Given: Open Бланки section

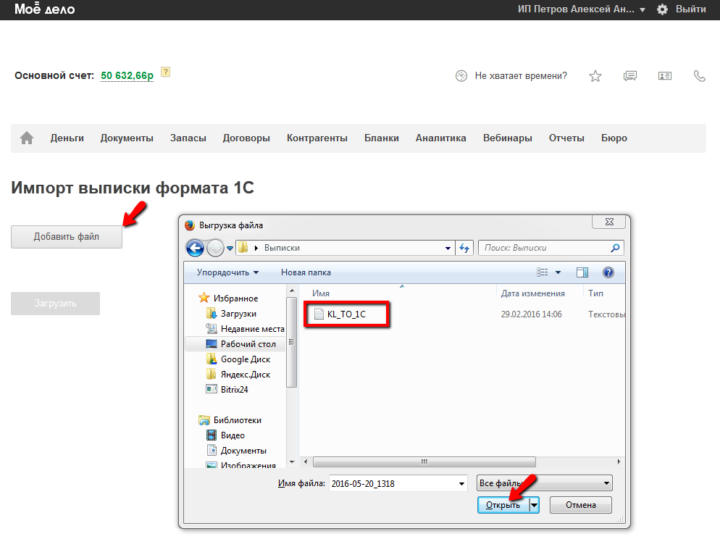Looking at the screenshot, I should click(x=382, y=138).
